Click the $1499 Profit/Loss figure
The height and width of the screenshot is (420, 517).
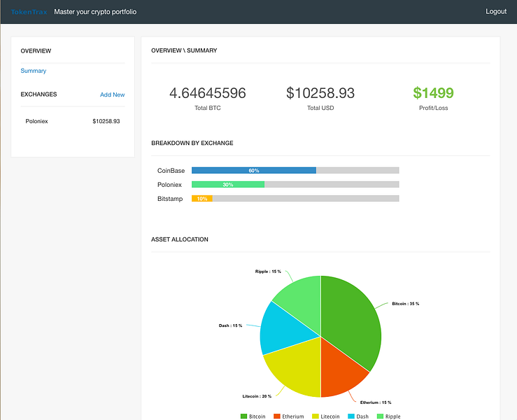(x=433, y=93)
